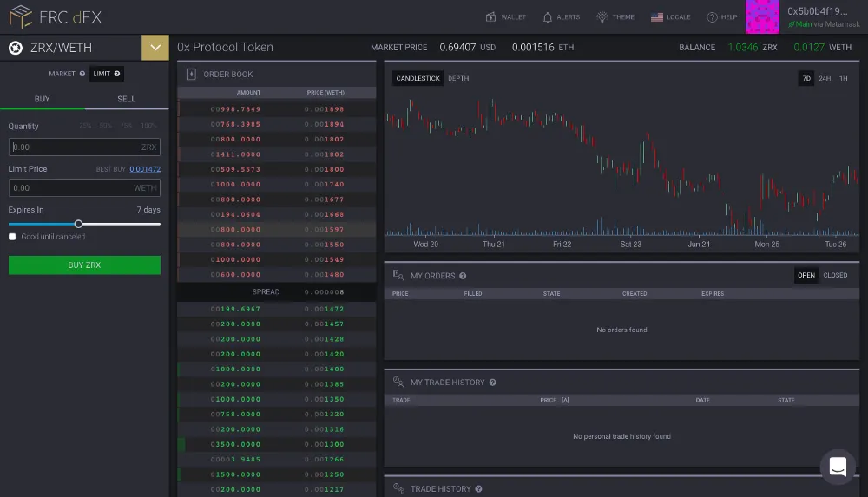Image resolution: width=868 pixels, height=497 pixels.
Task: Focus the Quantity ZRX input field
Action: point(84,147)
